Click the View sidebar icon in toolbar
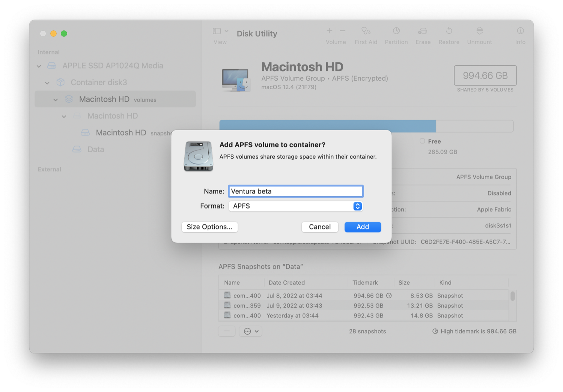 point(217,31)
